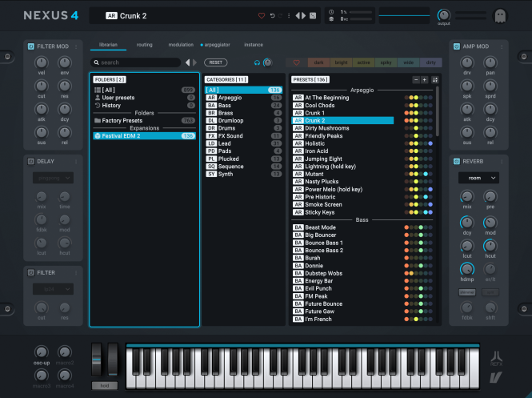The height and width of the screenshot is (398, 532).
Task: Open the reverb room type dropdown
Action: [x=478, y=178]
